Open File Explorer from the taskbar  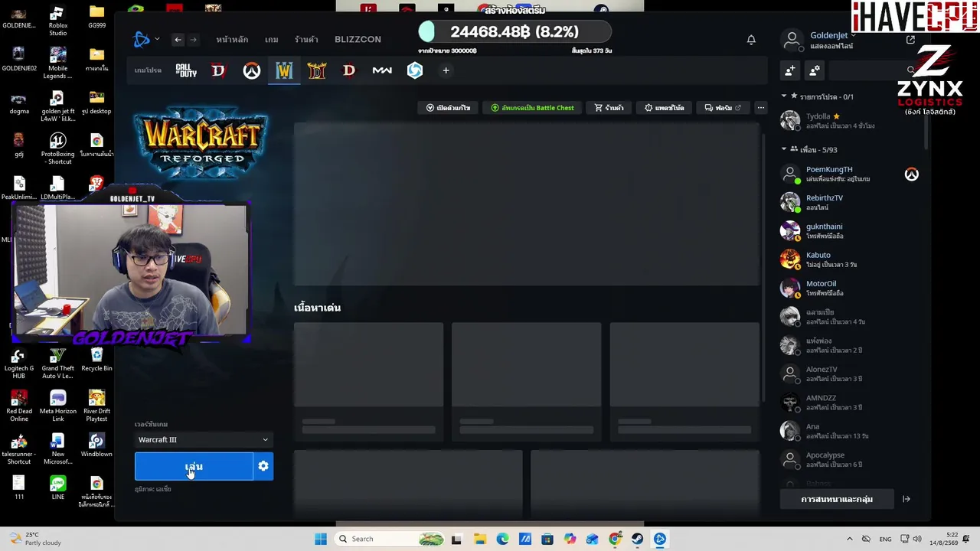click(479, 539)
